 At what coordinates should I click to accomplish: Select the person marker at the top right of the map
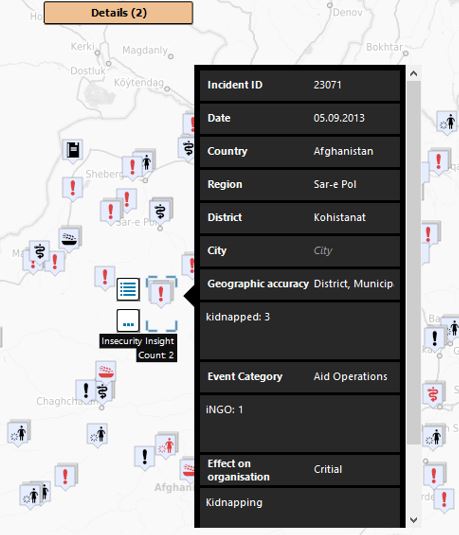[447, 122]
